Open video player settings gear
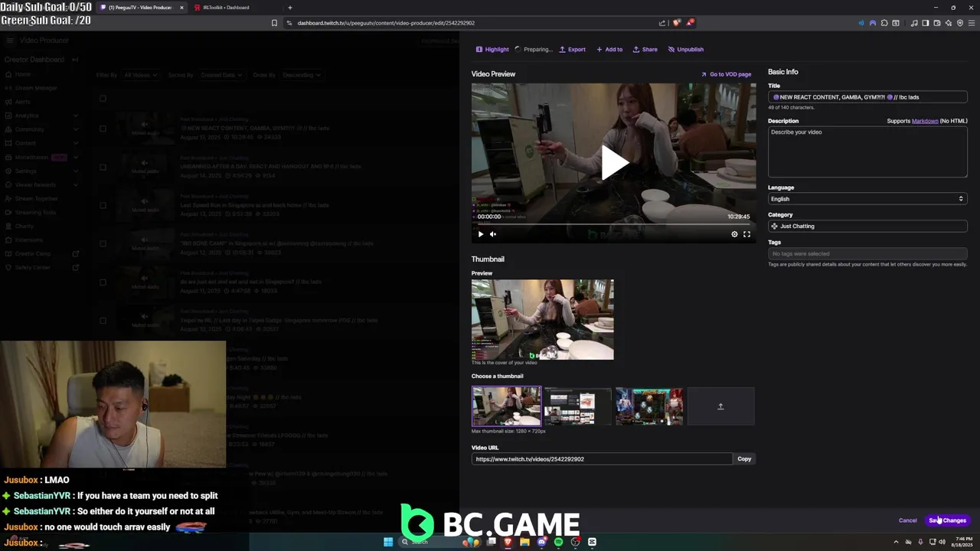Image resolution: width=980 pixels, height=551 pixels. [x=734, y=234]
